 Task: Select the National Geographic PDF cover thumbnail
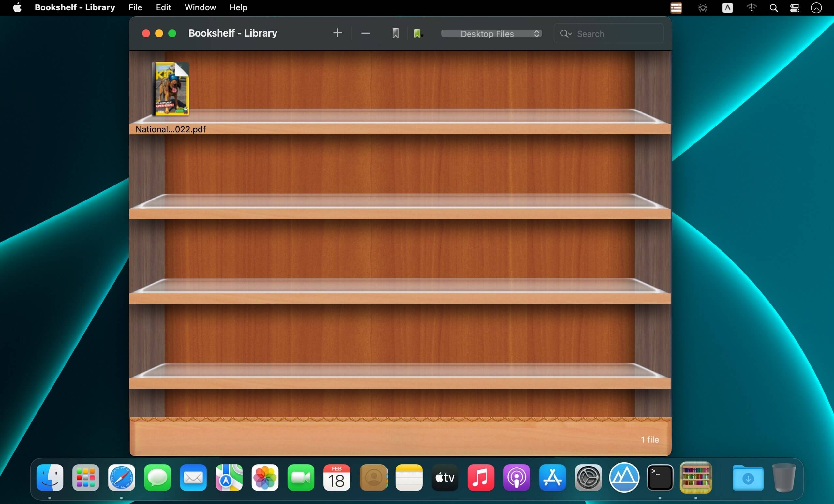(171, 89)
